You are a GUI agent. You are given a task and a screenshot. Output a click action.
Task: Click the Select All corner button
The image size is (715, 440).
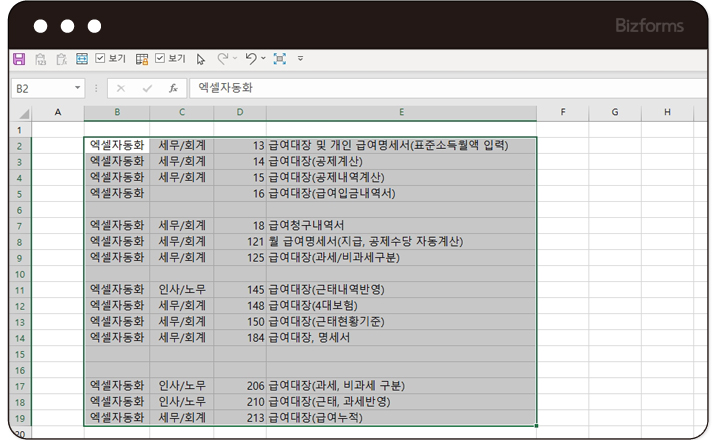(20, 111)
